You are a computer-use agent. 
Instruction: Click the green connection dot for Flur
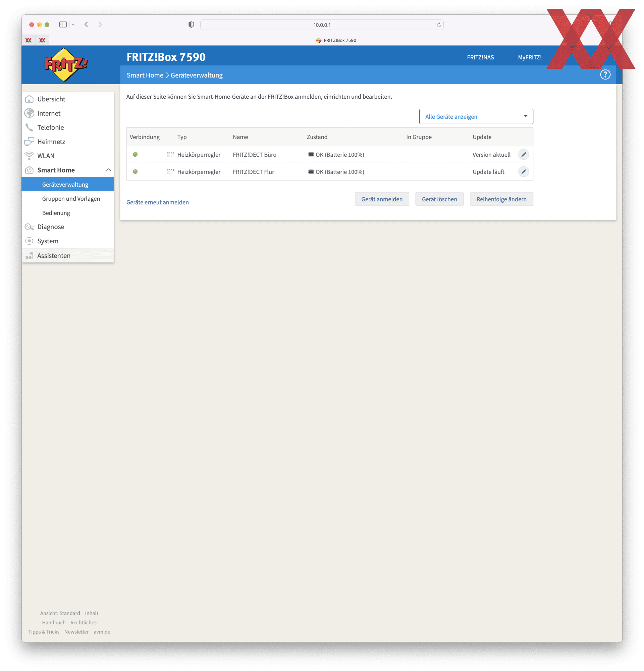tap(135, 172)
